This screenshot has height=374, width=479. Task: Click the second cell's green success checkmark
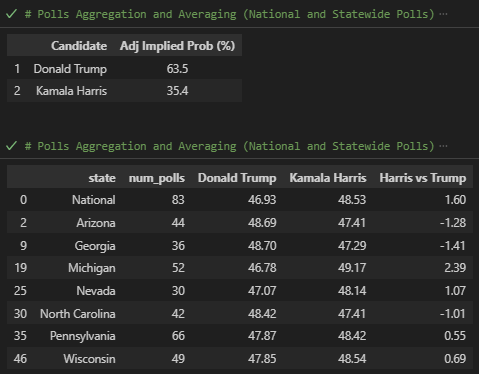pyautogui.click(x=11, y=146)
